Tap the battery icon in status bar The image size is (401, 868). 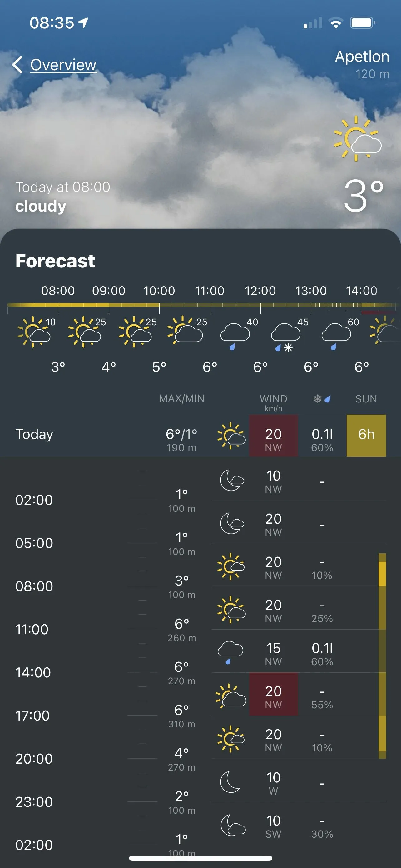[x=362, y=23]
